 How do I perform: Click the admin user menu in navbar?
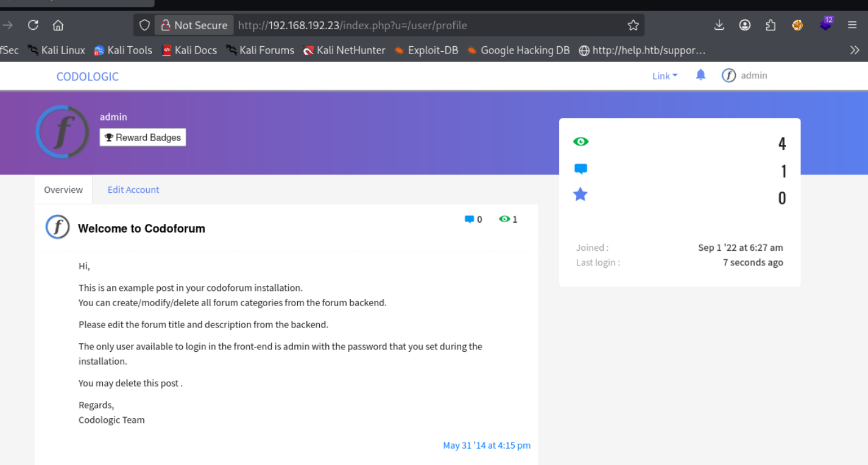[x=745, y=75]
